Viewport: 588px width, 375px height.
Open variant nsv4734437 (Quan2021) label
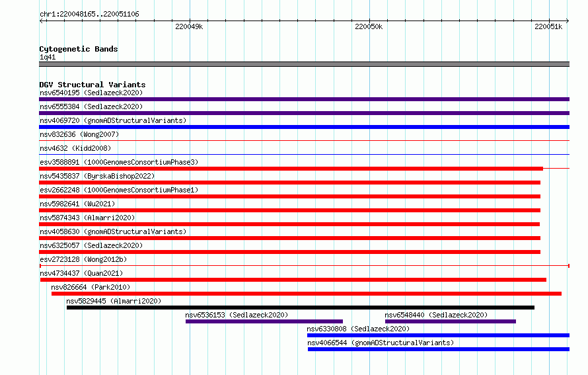click(81, 273)
